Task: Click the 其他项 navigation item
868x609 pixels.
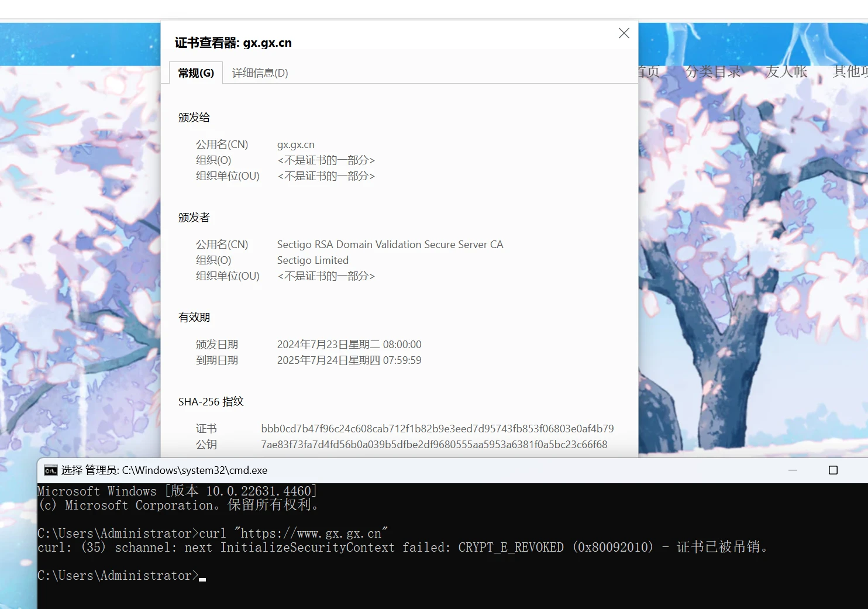Action: click(849, 72)
